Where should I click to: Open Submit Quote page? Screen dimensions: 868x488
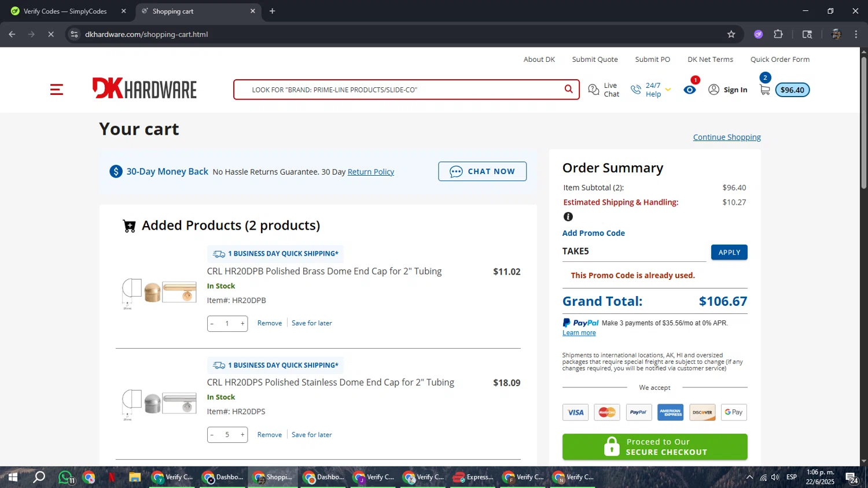click(595, 60)
